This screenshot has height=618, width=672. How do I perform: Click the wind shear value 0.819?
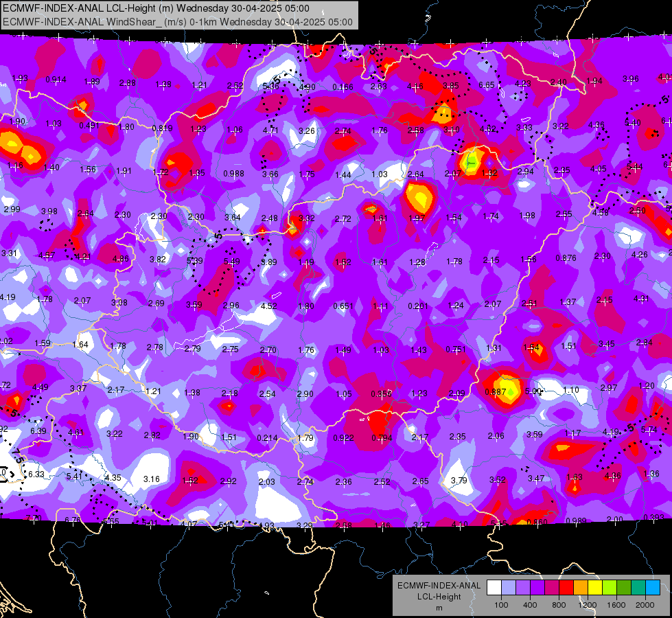163,128
